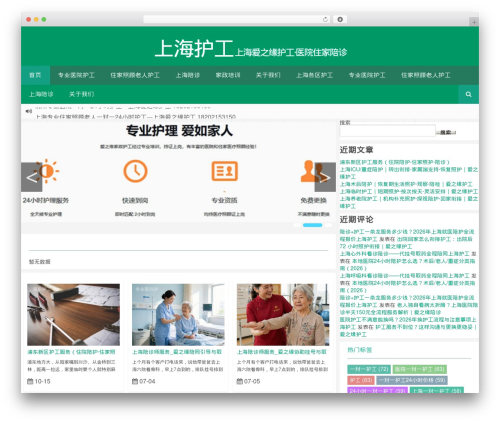Open the 首页 navigation tab
500x423 pixels.
point(35,75)
